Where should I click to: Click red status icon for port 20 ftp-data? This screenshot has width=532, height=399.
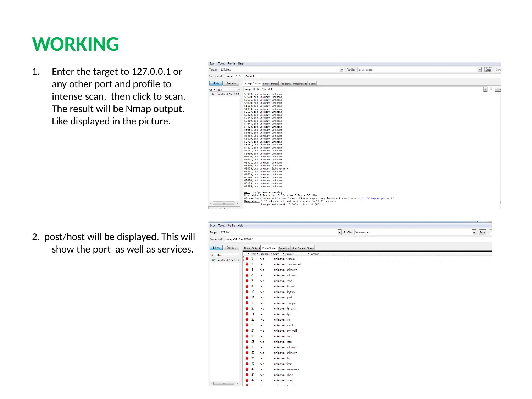[x=247, y=309]
